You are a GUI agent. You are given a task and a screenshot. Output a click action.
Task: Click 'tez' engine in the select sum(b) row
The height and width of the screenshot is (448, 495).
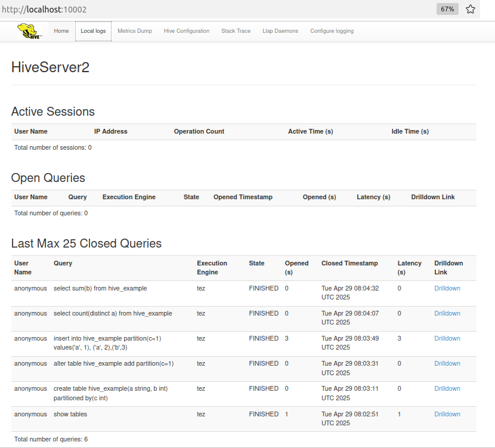click(201, 288)
